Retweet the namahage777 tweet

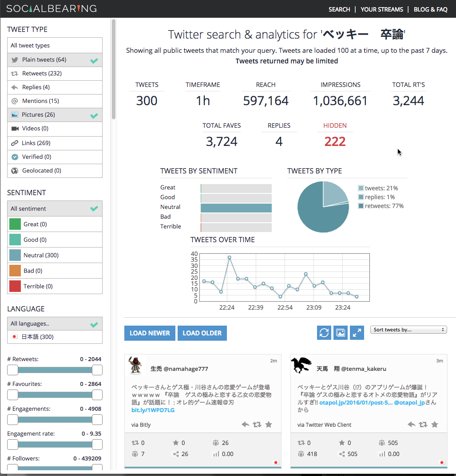point(257,425)
